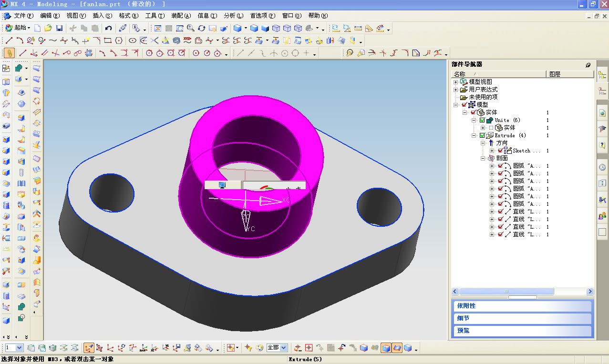Select the Helix spring tool
This screenshot has width=609, height=364.
tap(176, 40)
